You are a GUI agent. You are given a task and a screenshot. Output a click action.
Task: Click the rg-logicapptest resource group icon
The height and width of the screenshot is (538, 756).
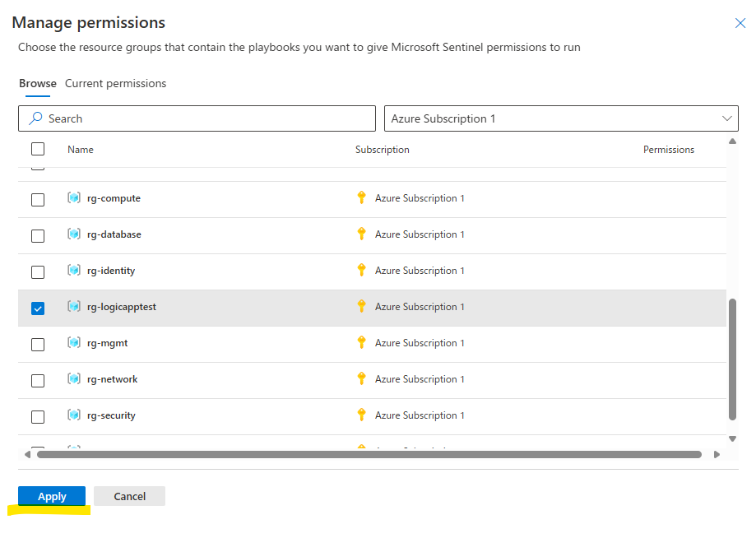click(x=74, y=307)
